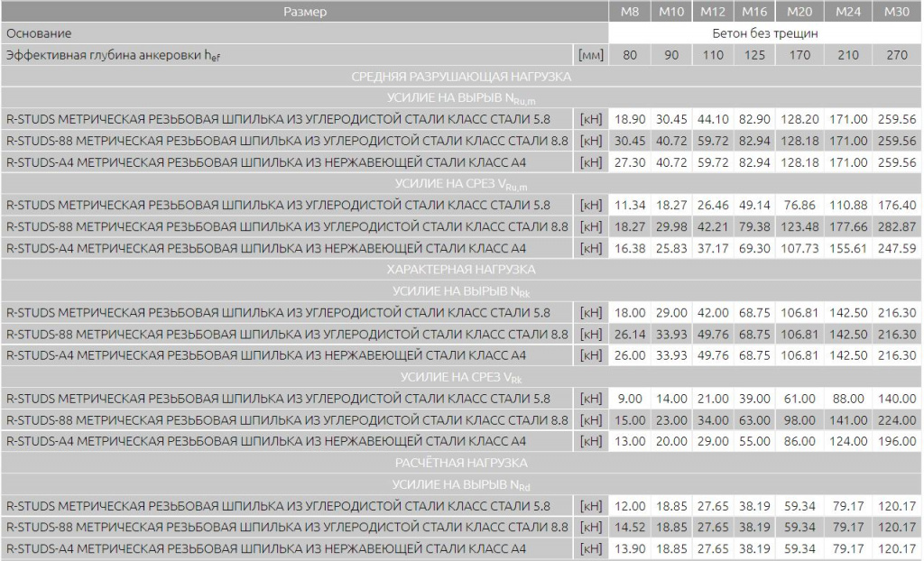
Task: Click 'УСИЛИЕ НА СРЕЗ VRu,m' subheading
Action: point(461,185)
